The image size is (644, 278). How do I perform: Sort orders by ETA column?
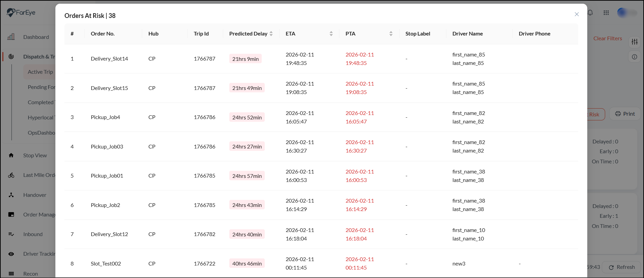tap(331, 34)
